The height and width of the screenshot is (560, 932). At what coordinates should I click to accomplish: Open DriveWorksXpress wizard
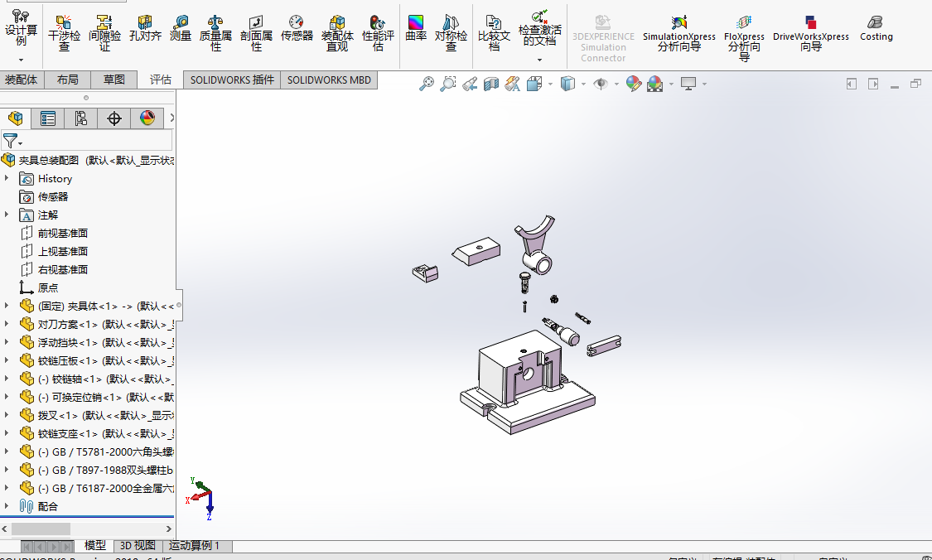[811, 32]
